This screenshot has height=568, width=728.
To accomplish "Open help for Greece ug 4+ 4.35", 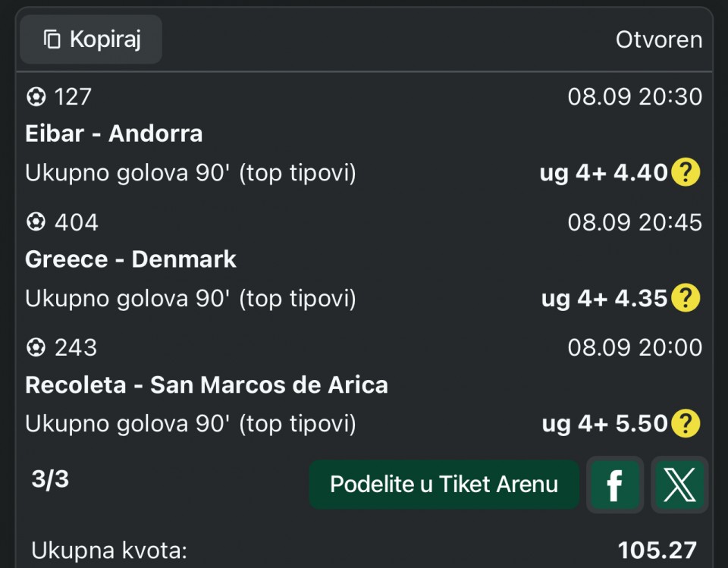I will coord(686,298).
